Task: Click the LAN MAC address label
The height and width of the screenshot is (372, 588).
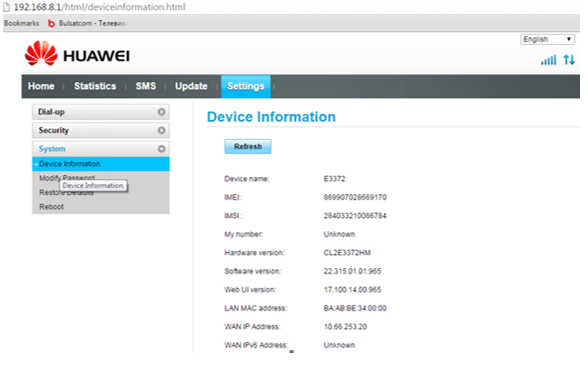Action: (255, 308)
